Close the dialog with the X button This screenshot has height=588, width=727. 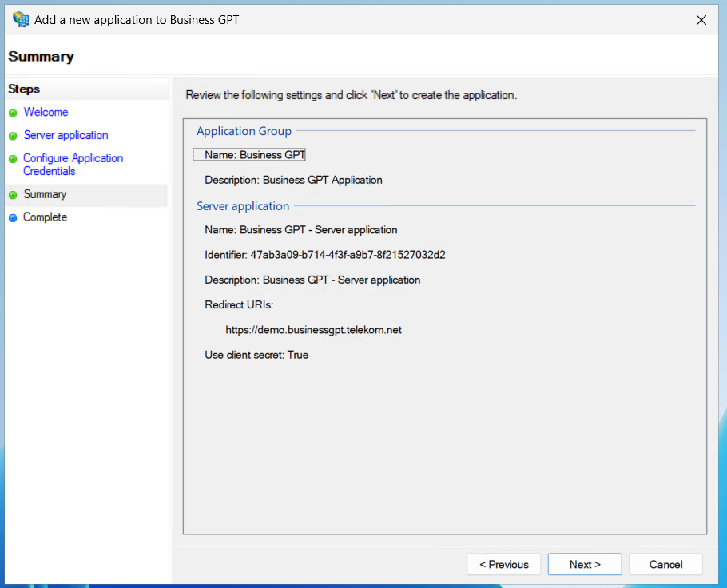pyautogui.click(x=701, y=20)
